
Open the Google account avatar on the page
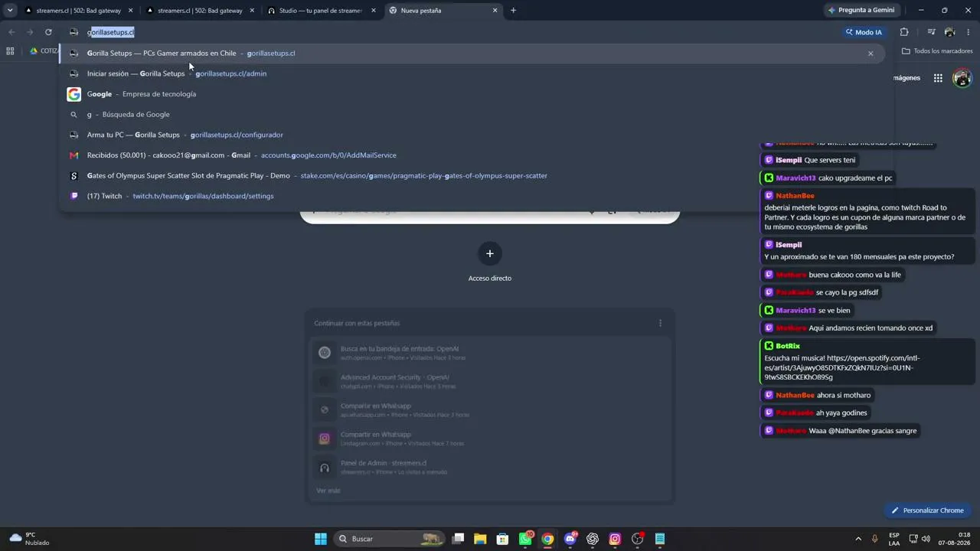click(962, 78)
